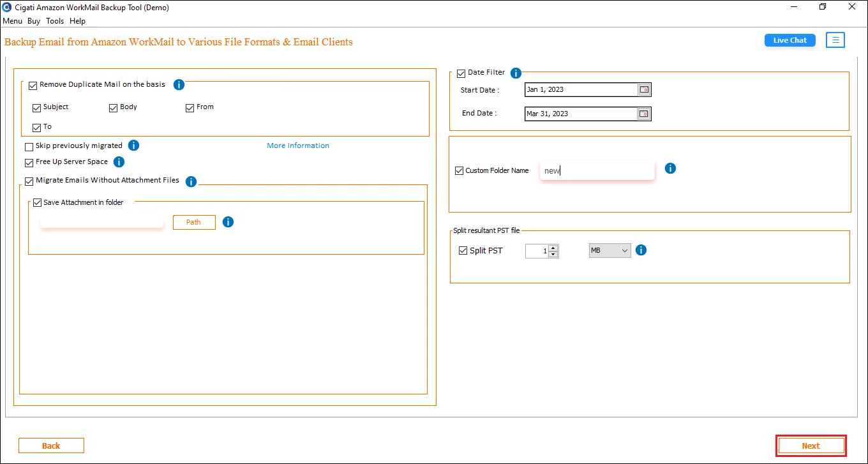Screen dimensions: 868x464
Task: Uncheck Custom Folder Name option
Action: click(x=460, y=171)
